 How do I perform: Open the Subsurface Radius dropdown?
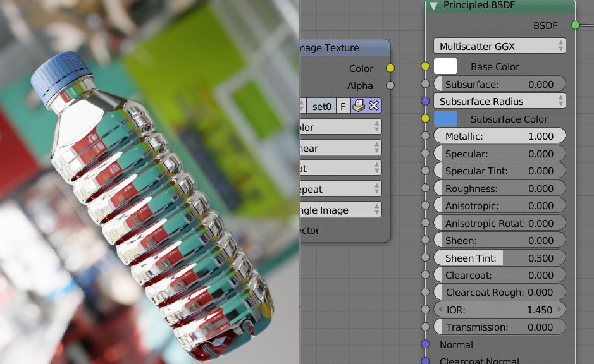click(x=499, y=101)
